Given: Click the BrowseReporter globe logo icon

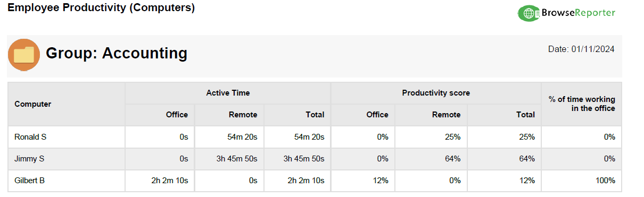Looking at the screenshot, I should (529, 13).
